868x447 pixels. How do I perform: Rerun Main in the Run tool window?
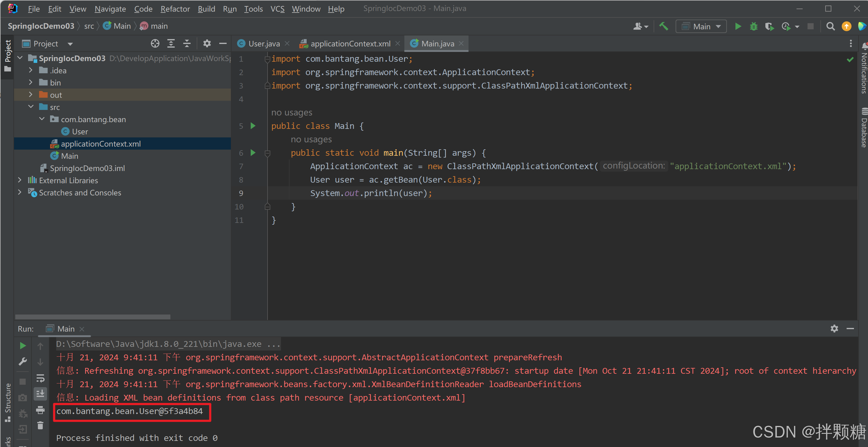(23, 346)
